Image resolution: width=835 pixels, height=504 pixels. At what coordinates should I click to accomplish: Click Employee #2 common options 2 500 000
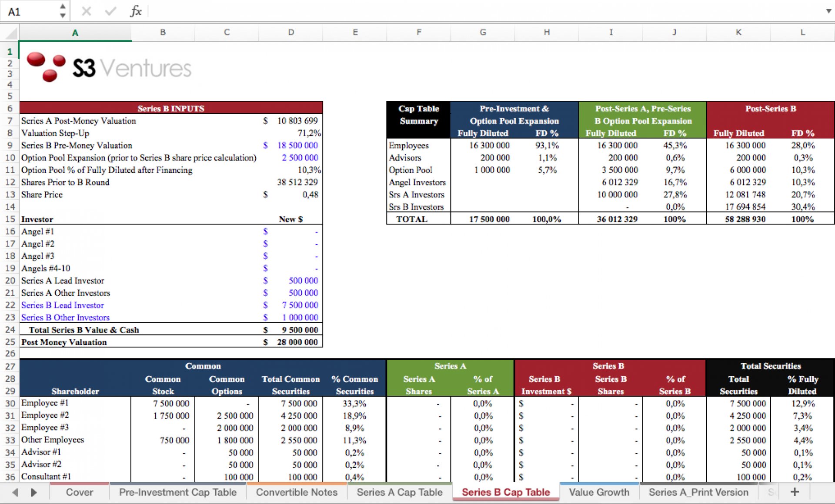tap(235, 415)
